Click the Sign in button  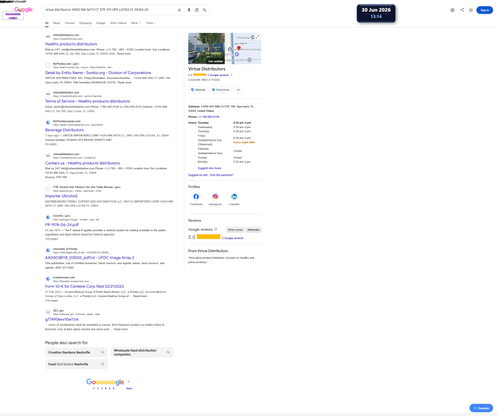point(484,10)
